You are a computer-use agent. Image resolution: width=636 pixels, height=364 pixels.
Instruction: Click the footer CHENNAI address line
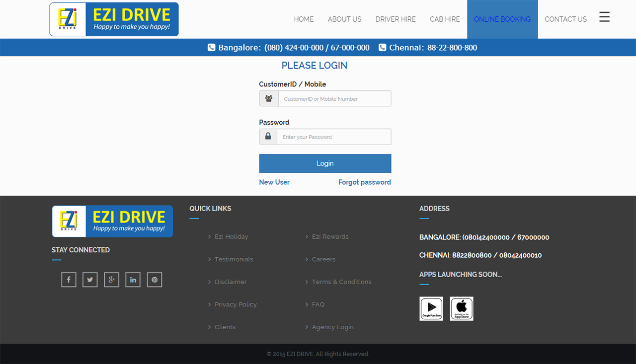tap(480, 255)
